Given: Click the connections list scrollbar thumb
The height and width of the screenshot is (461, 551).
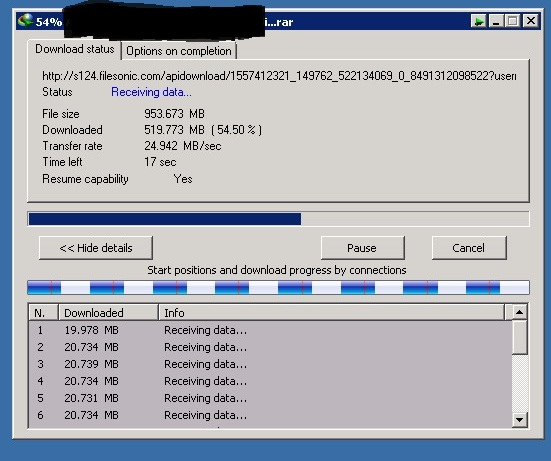Looking at the screenshot, I should click(x=519, y=337).
